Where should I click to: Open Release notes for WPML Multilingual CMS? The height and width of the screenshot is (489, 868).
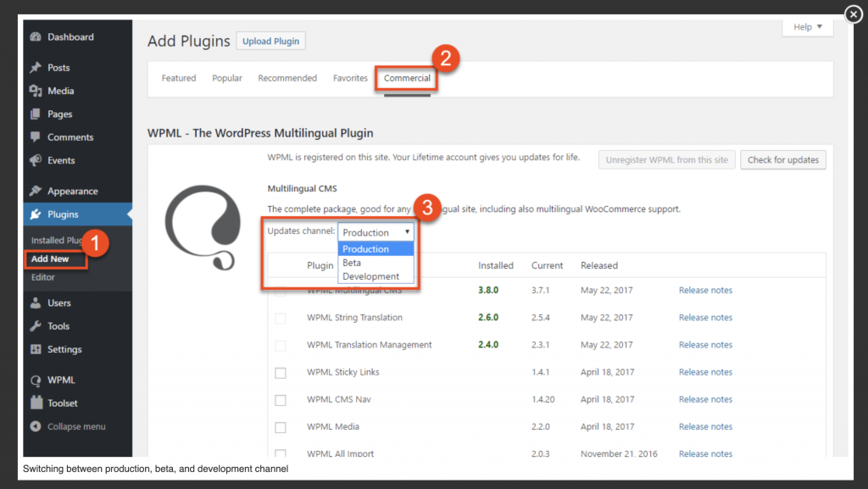pyautogui.click(x=705, y=291)
